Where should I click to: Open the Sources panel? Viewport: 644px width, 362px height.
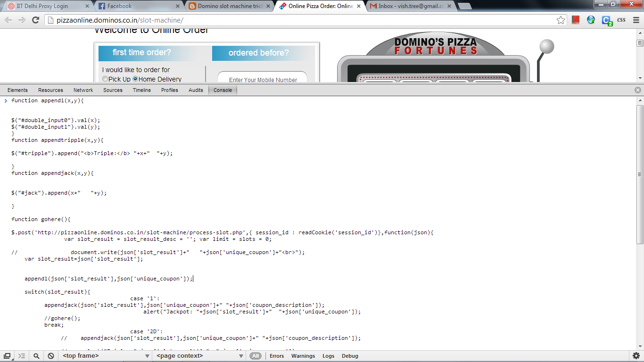(113, 90)
